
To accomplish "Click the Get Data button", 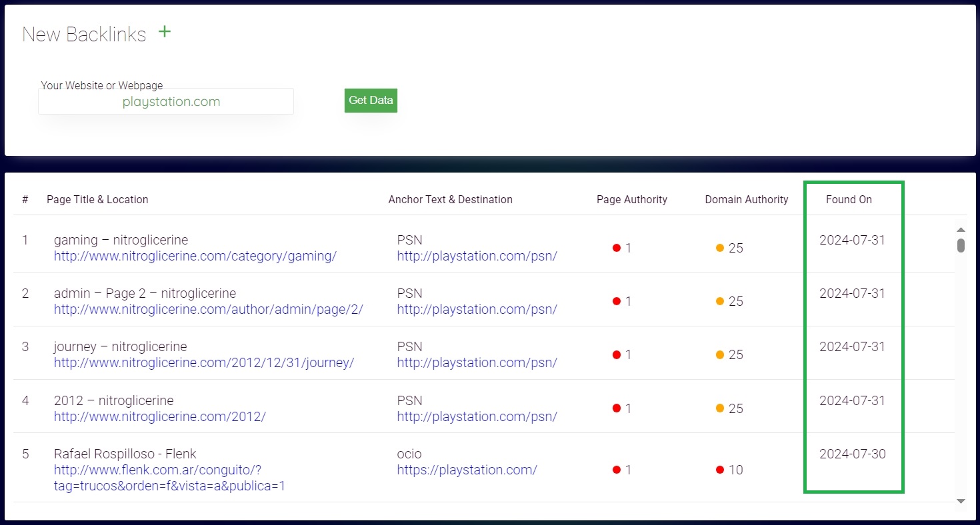I will tap(371, 100).
